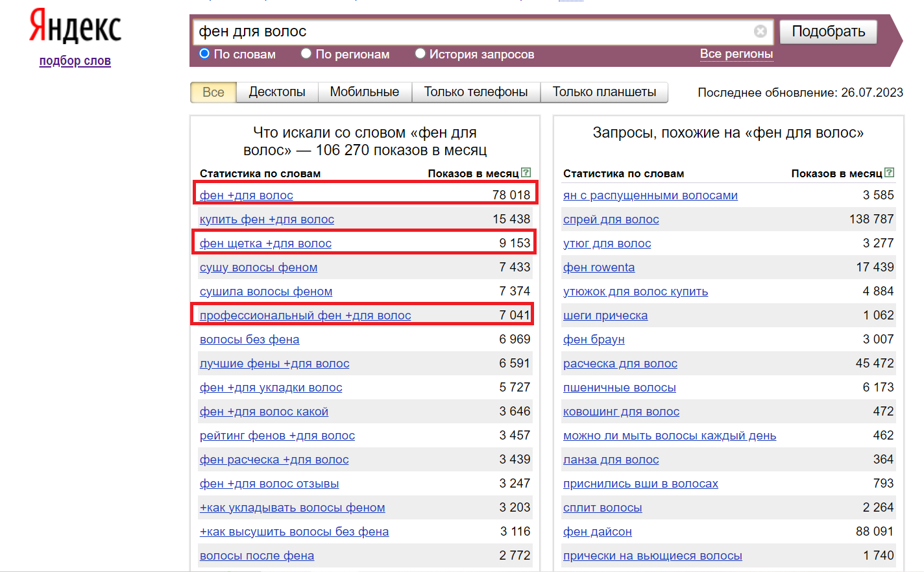This screenshot has width=924, height=572.
Task: Click the '45 472' impressions value
Action: [875, 363]
